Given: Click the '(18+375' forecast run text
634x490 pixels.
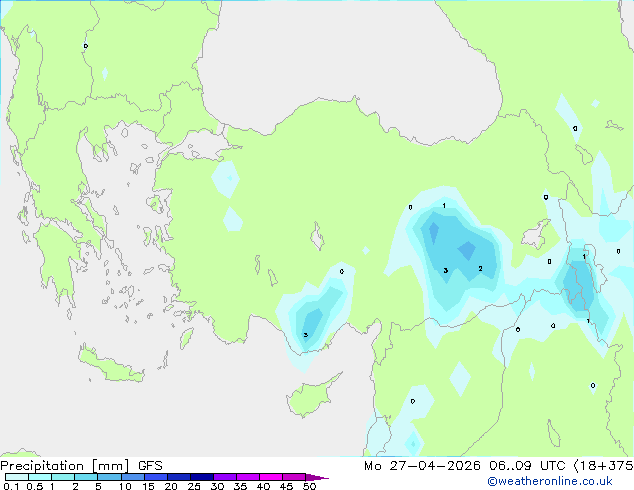Looking at the screenshot, I should point(603,466).
